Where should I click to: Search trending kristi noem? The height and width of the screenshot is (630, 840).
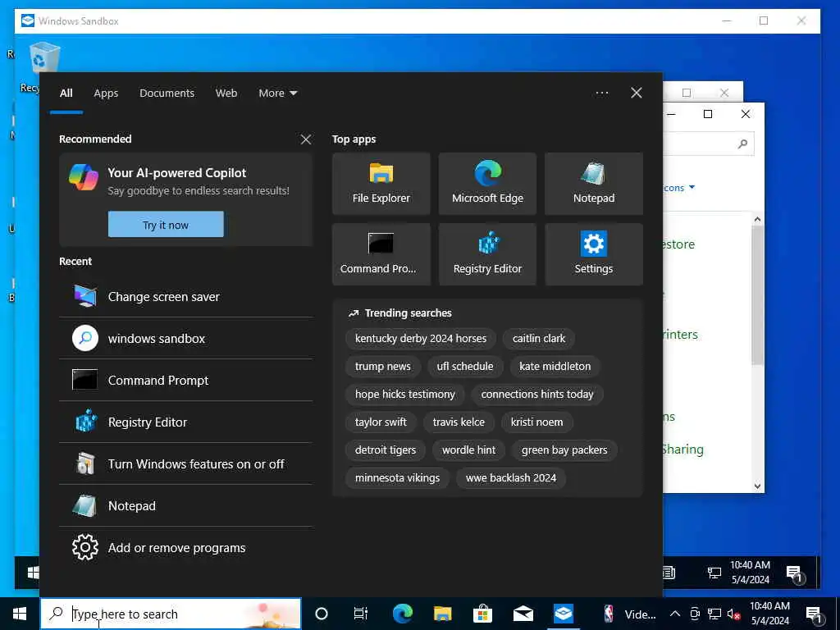[x=536, y=422]
